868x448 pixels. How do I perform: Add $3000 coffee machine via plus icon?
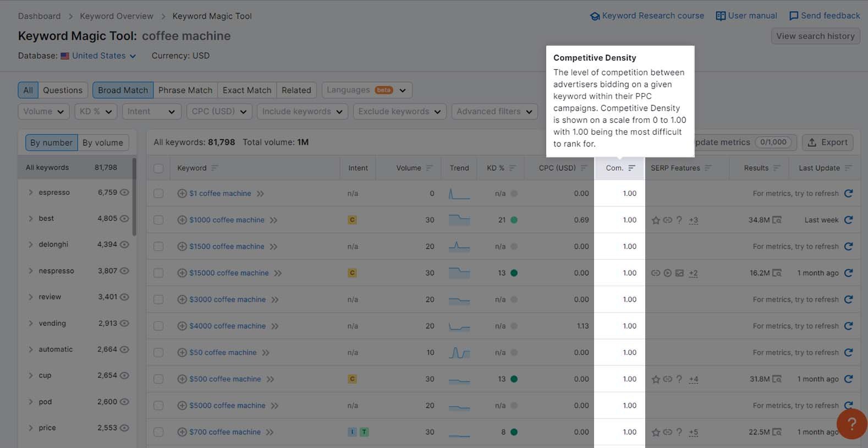[x=182, y=299]
